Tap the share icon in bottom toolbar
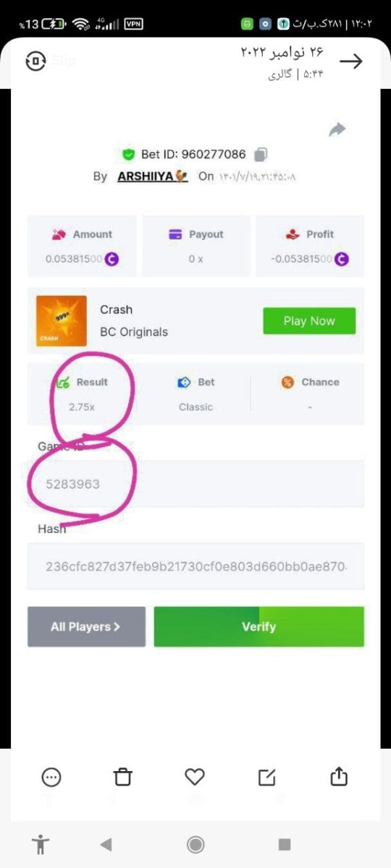The height and width of the screenshot is (868, 391). coord(339,777)
